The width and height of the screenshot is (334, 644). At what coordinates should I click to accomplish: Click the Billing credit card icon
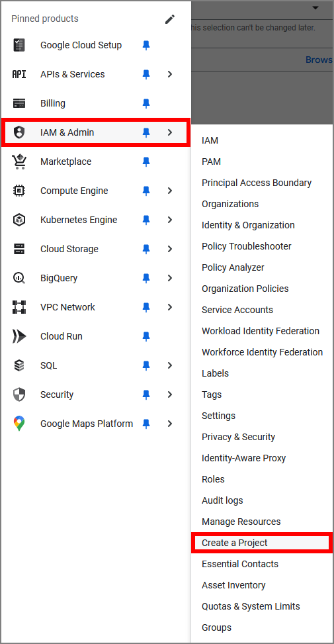(19, 103)
